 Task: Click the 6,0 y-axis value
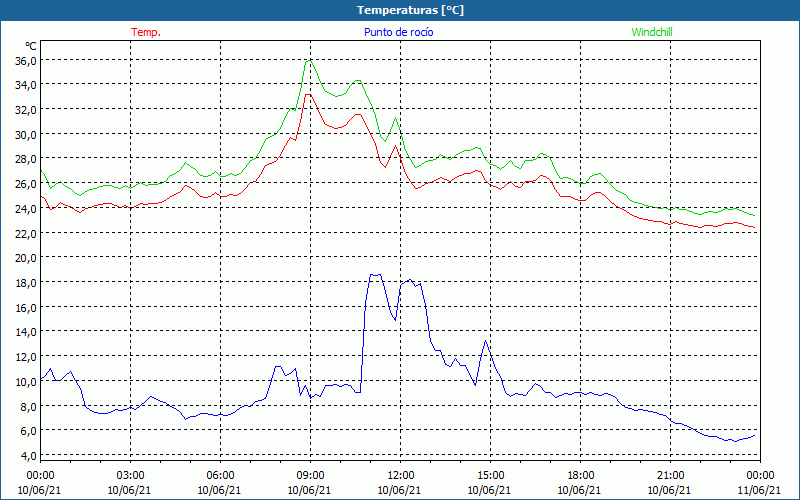coord(29,431)
